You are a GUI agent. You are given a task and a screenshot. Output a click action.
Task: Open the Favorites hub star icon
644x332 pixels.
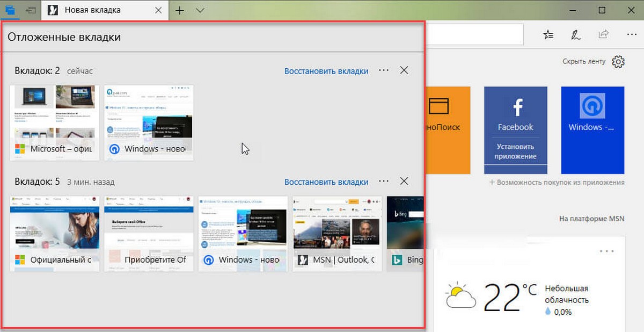click(548, 34)
